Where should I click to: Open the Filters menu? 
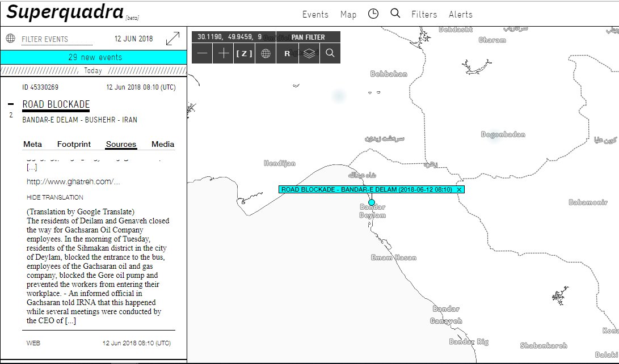(x=424, y=15)
